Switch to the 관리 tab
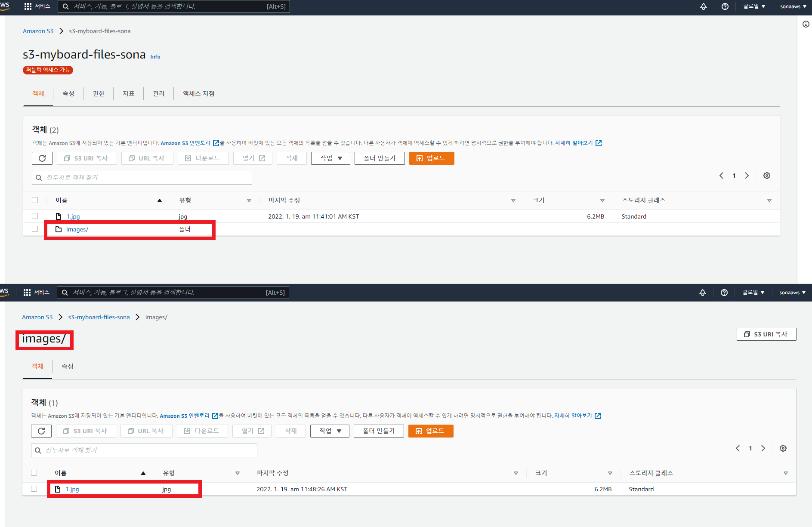 [159, 93]
